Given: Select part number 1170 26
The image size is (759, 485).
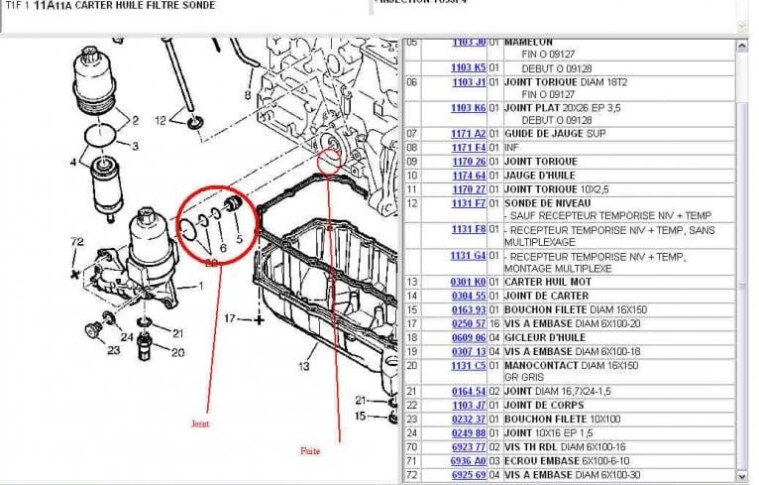Looking at the screenshot, I should (x=469, y=161).
